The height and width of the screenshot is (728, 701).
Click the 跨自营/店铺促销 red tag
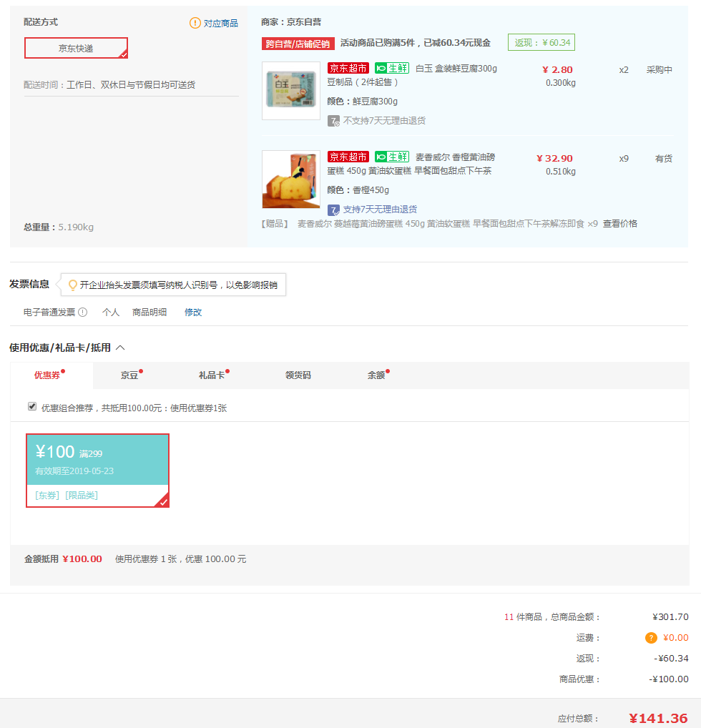(x=298, y=44)
